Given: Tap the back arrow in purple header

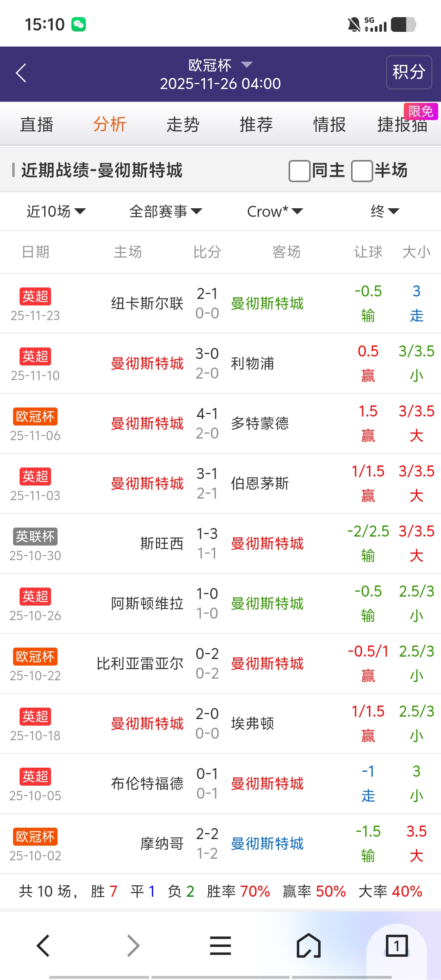Looking at the screenshot, I should point(21,73).
